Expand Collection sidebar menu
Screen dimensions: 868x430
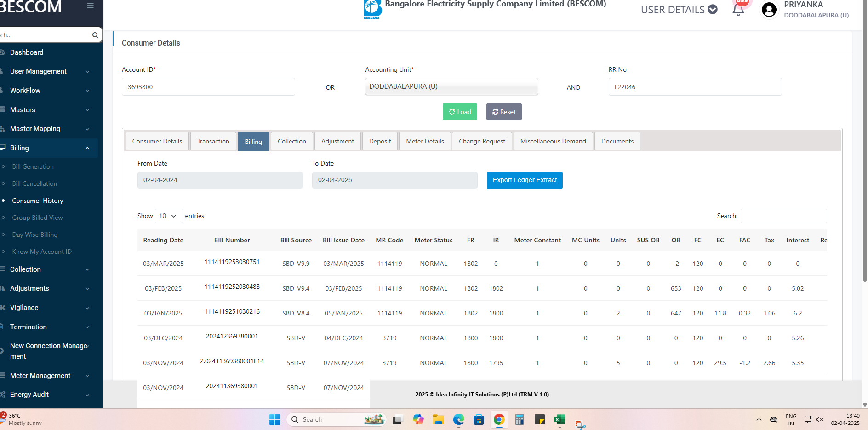pyautogui.click(x=49, y=269)
